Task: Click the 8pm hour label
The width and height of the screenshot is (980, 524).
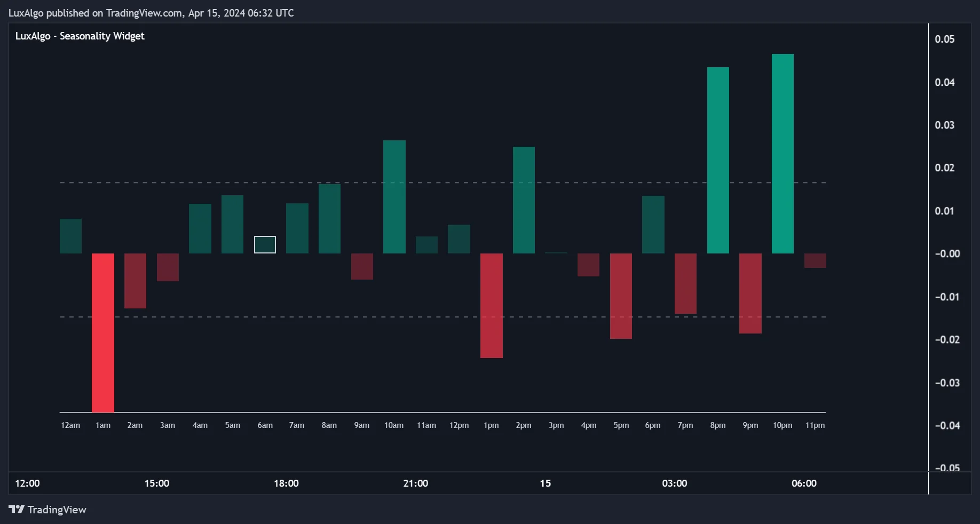Action: coord(718,425)
